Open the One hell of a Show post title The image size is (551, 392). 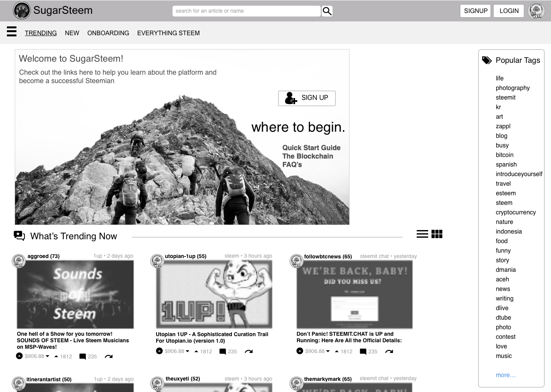click(73, 340)
